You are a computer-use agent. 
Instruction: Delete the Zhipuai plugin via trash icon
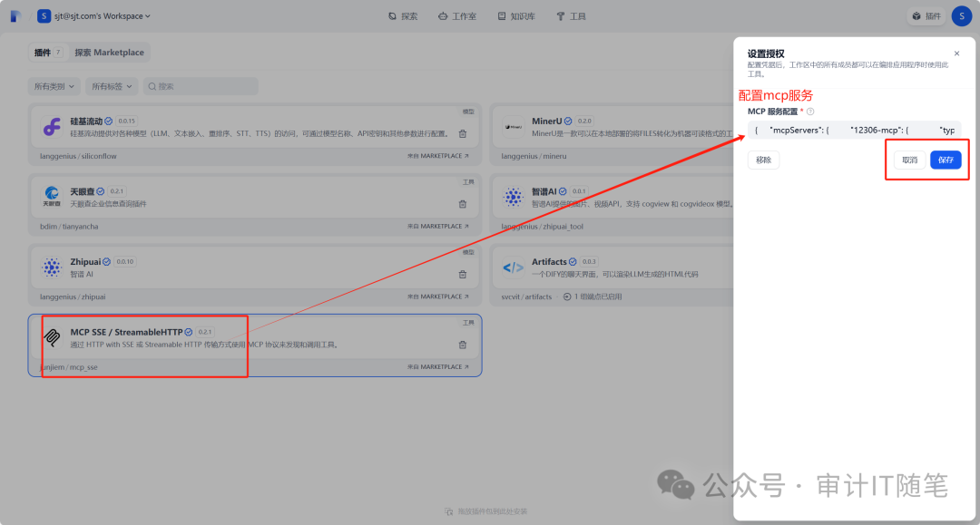pyautogui.click(x=463, y=275)
